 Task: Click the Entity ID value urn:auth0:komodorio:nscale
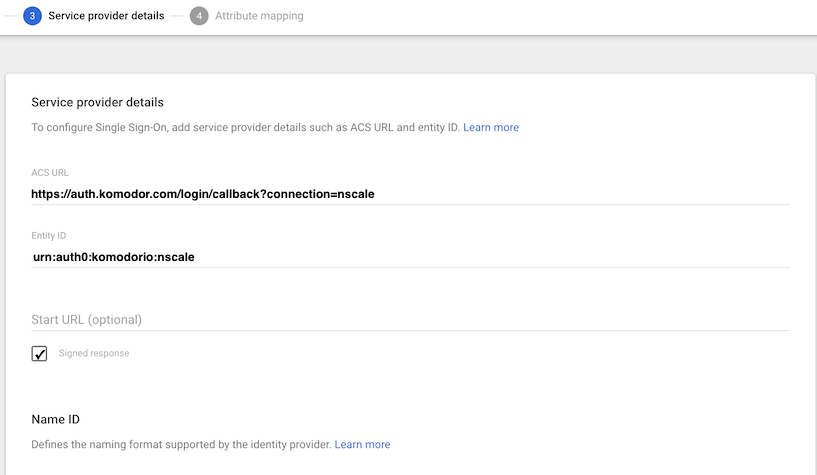click(113, 256)
